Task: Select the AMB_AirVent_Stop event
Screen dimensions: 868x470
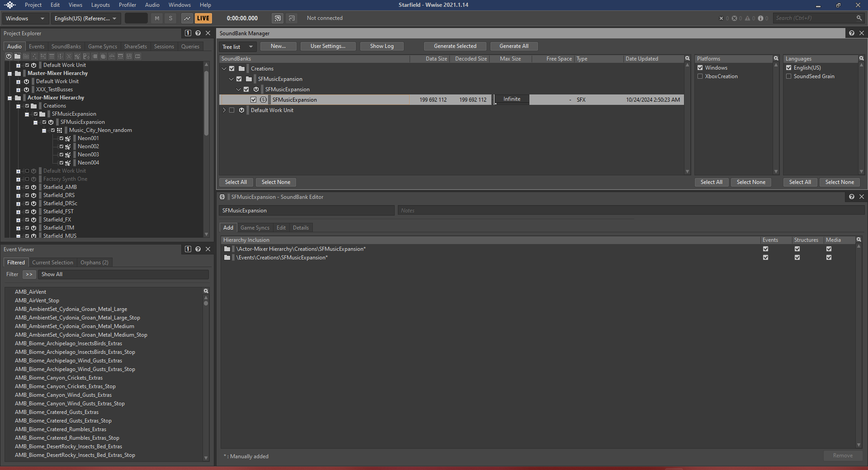Action: (x=37, y=301)
